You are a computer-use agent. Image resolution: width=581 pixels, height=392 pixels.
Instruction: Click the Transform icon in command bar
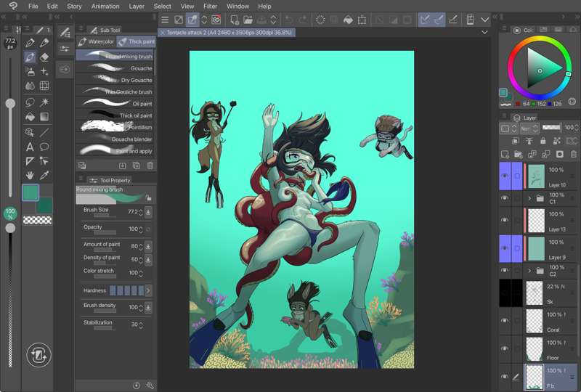(362, 20)
